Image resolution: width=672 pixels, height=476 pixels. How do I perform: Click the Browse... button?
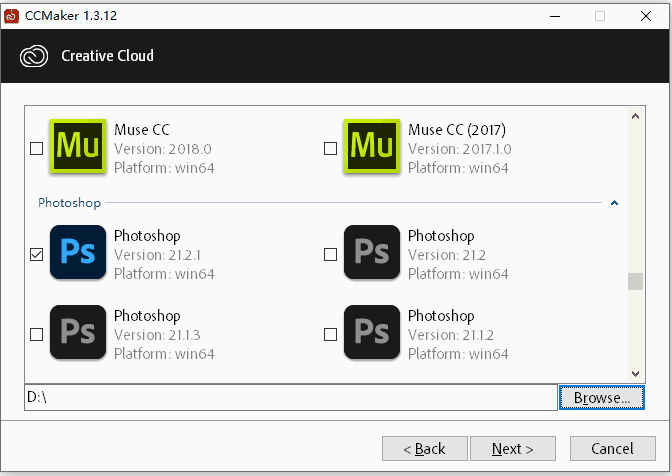(602, 398)
